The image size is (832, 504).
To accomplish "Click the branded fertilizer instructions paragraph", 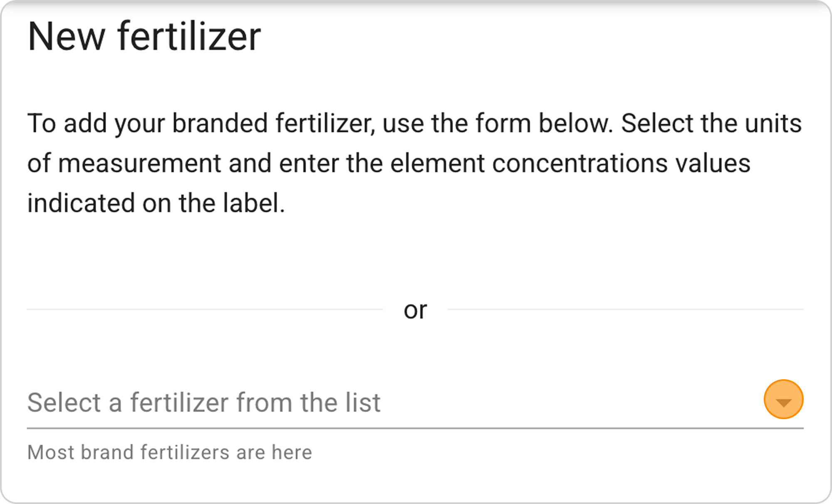I will click(x=414, y=163).
